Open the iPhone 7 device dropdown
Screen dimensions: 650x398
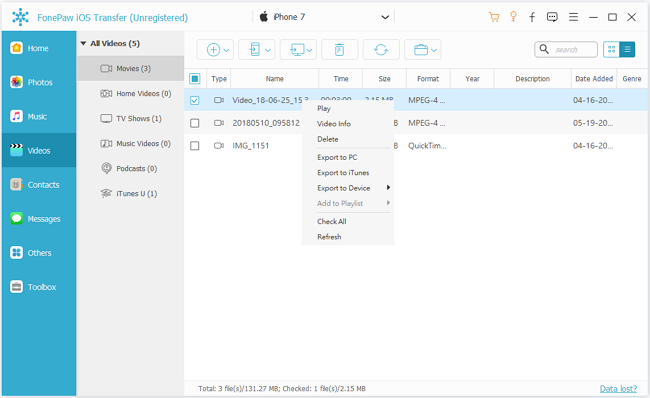(385, 17)
